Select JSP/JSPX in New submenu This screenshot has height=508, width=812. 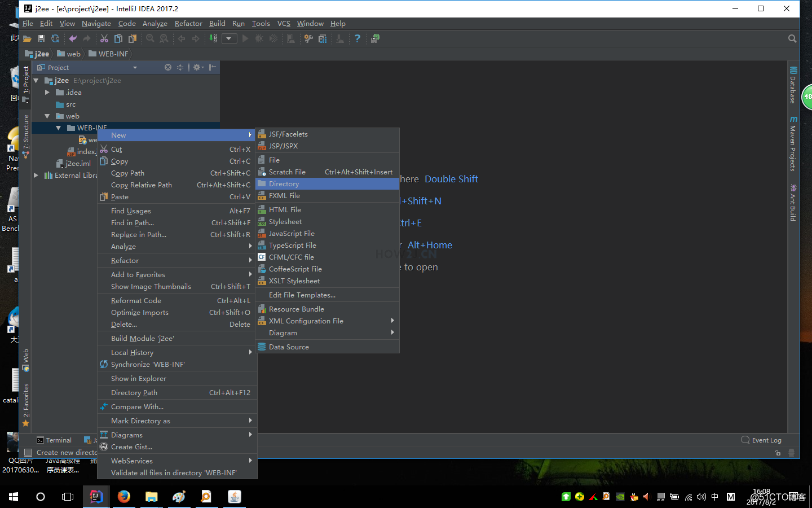tap(328, 146)
